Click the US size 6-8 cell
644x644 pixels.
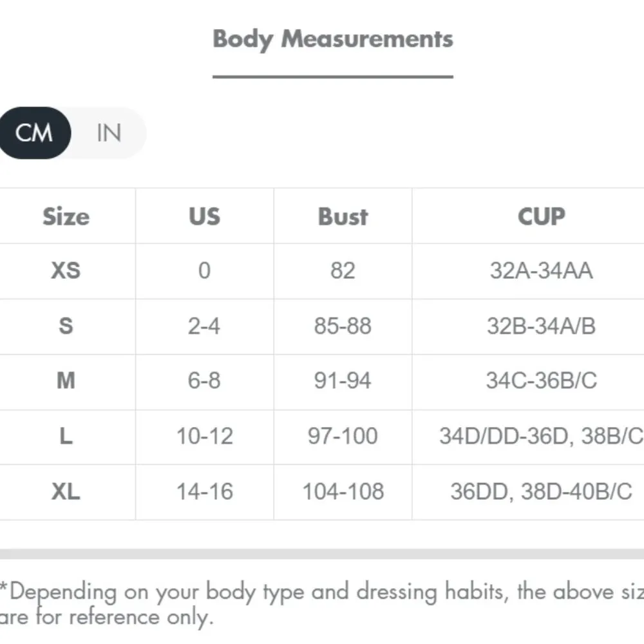tap(204, 381)
